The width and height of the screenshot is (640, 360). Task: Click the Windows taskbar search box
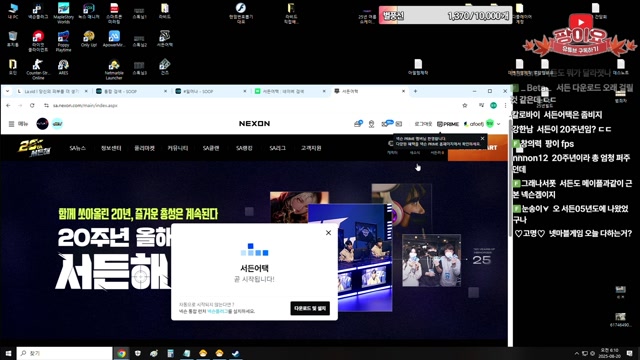(64, 353)
